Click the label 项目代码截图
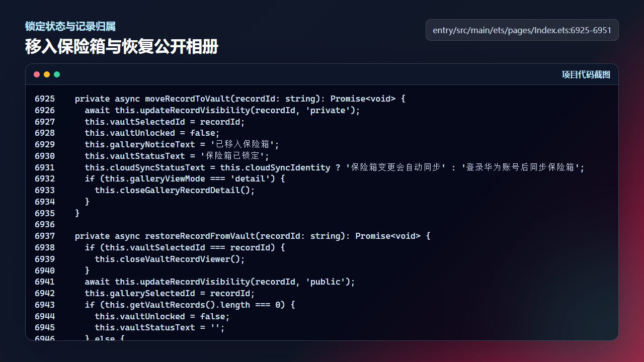 (586, 74)
